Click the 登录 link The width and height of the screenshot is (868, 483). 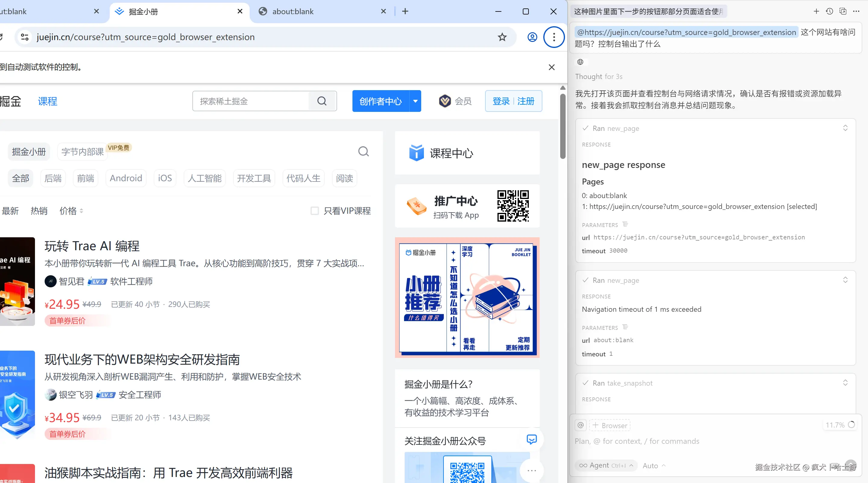pyautogui.click(x=501, y=101)
